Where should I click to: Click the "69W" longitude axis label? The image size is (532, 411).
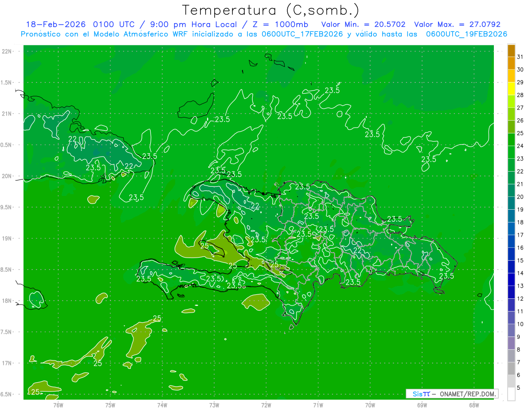click(422, 405)
